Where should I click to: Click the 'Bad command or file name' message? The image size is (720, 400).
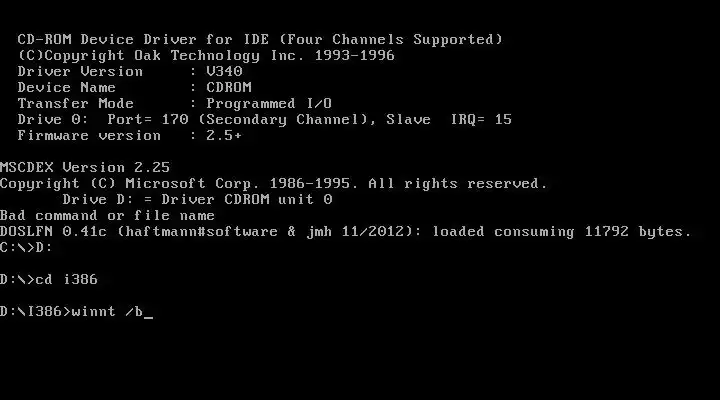point(107,215)
